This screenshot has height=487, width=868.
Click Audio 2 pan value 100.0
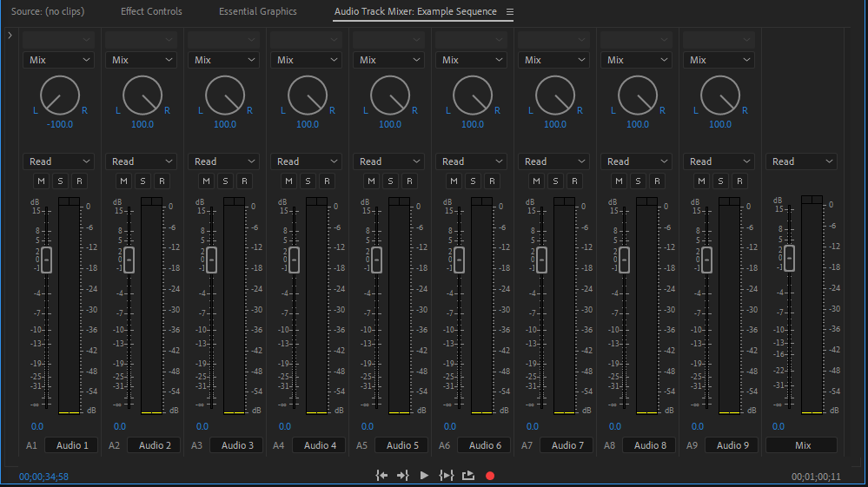pyautogui.click(x=142, y=124)
